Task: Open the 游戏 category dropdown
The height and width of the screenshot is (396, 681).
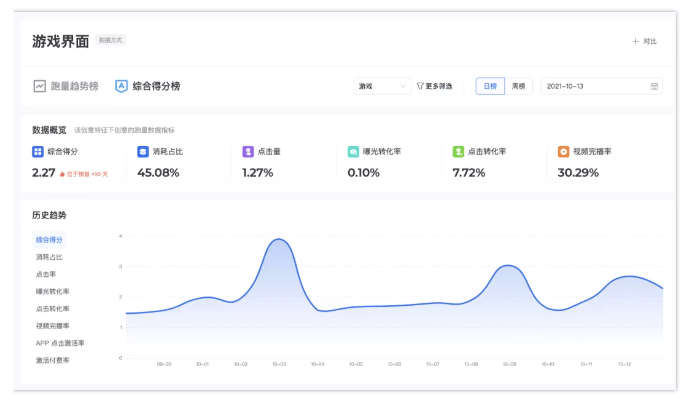Action: point(382,86)
